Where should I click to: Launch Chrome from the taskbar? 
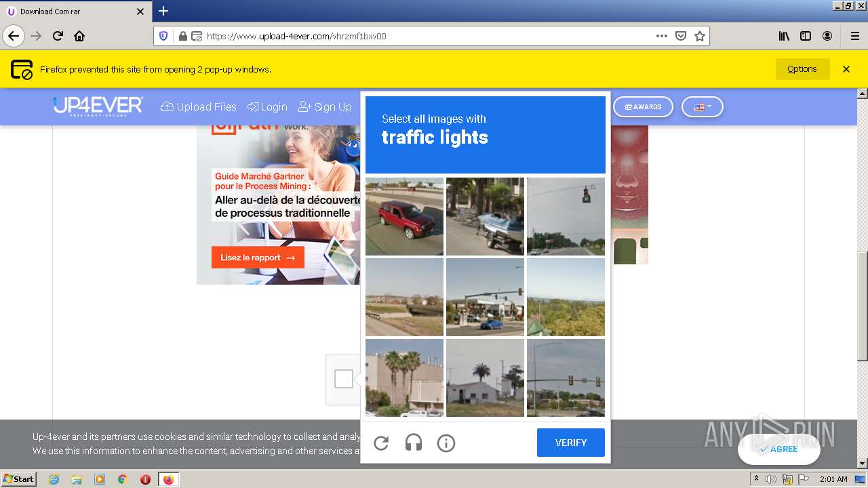123,479
